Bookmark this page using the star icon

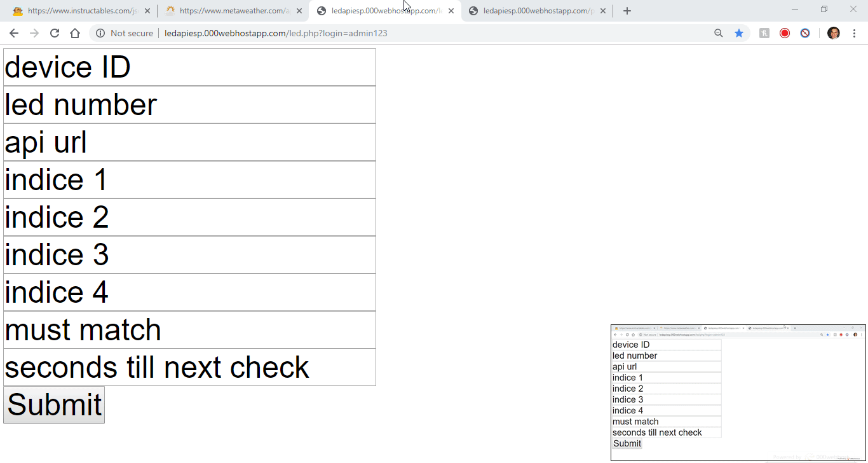(739, 32)
